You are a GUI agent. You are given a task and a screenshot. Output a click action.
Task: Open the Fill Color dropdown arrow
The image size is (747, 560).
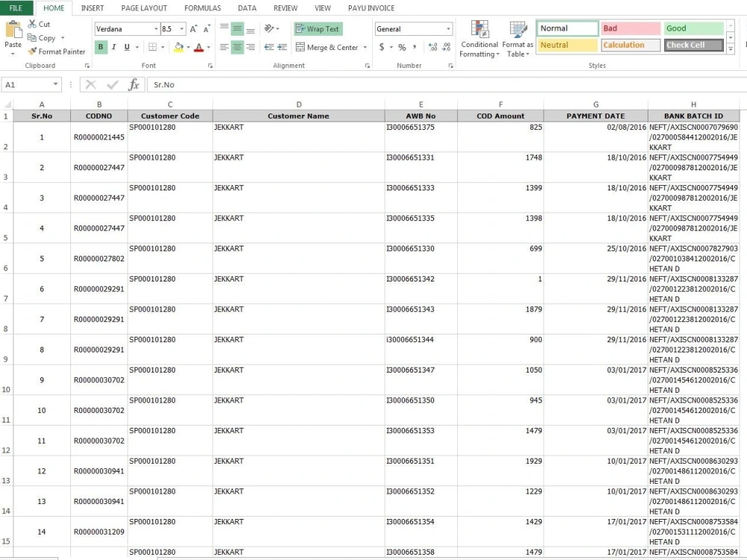[187, 47]
